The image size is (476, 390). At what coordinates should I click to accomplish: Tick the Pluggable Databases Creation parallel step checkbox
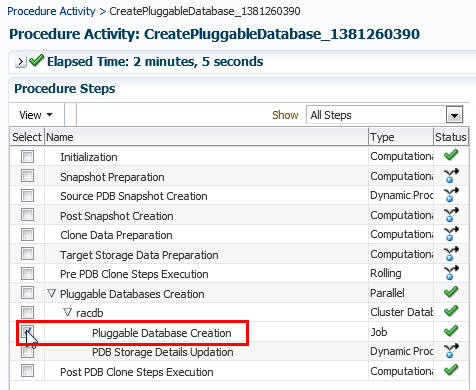coord(27,293)
